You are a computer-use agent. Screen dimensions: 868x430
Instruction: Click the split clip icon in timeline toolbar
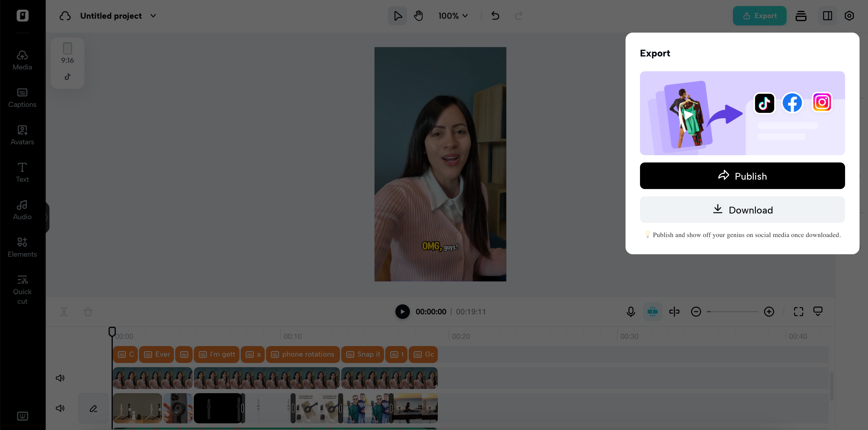coord(64,311)
